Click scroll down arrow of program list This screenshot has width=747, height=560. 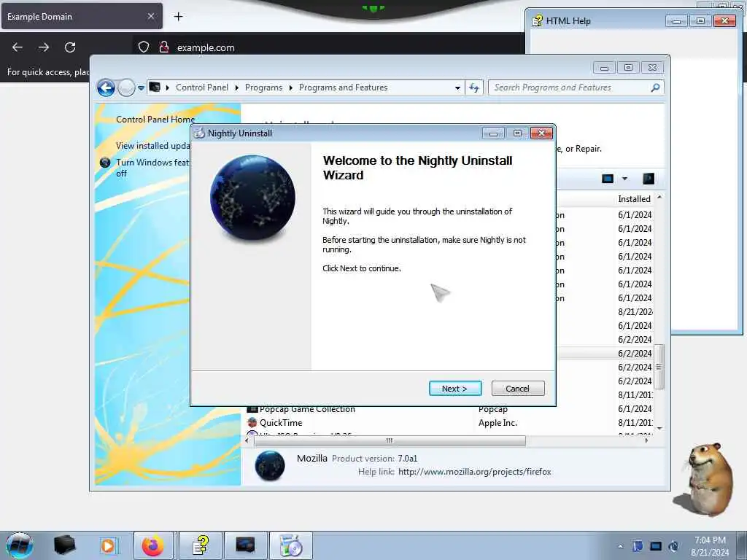tap(659, 428)
